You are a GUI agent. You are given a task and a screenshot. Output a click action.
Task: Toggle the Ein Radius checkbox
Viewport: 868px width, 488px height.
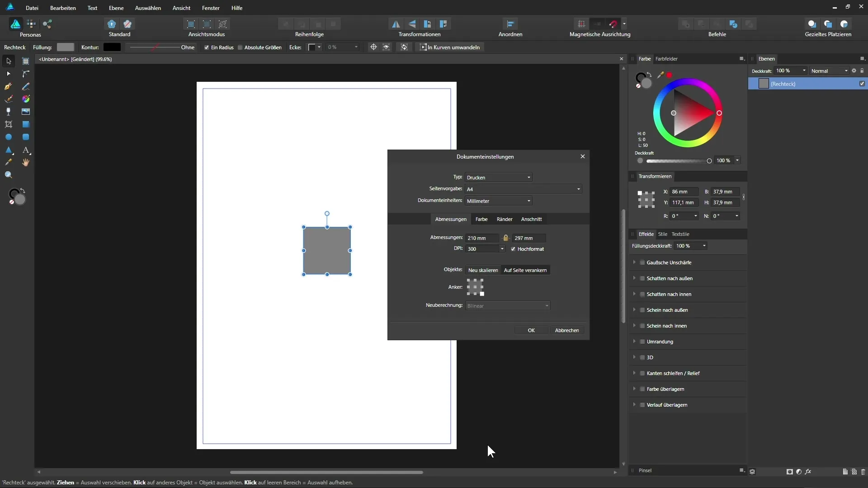click(207, 47)
